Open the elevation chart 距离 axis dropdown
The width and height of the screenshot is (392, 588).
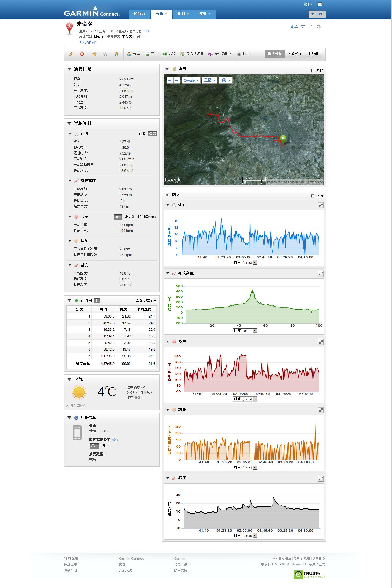click(245, 331)
